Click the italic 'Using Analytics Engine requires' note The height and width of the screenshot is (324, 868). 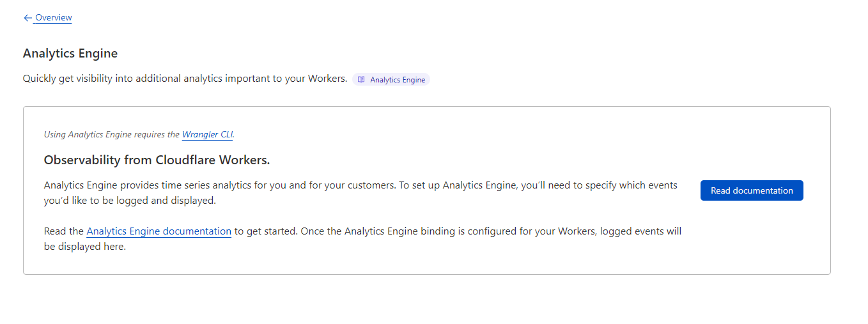click(112, 134)
